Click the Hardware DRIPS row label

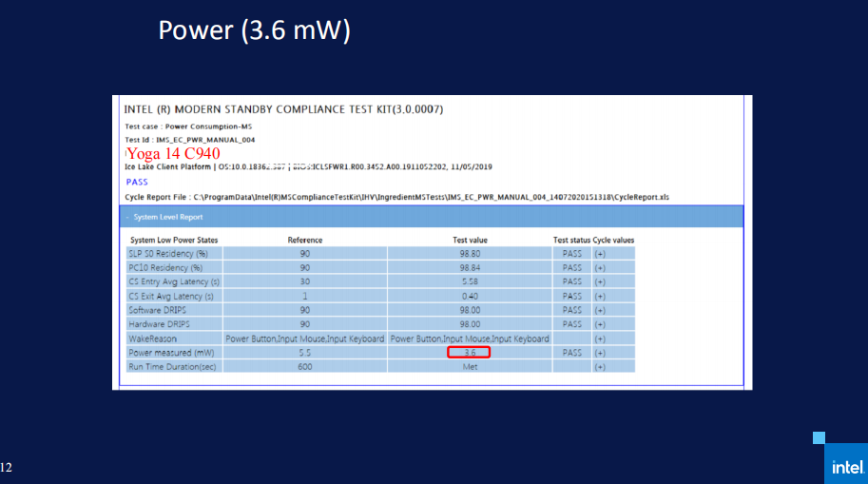pyautogui.click(x=159, y=324)
